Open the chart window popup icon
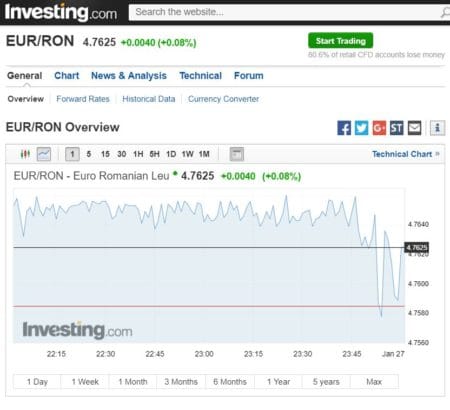Viewport: 450px width, 410px height. pos(237,154)
